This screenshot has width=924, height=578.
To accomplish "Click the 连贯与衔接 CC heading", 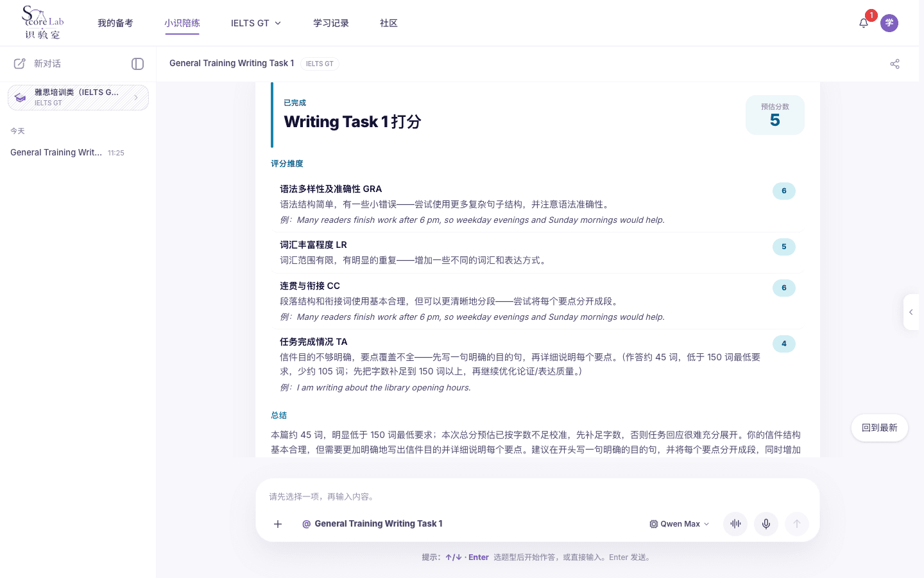I will [x=310, y=286].
